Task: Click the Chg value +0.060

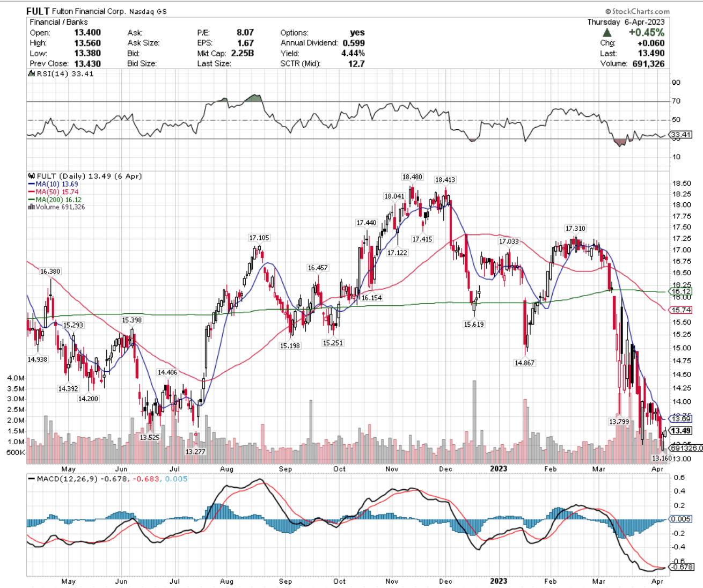Action: [x=651, y=43]
